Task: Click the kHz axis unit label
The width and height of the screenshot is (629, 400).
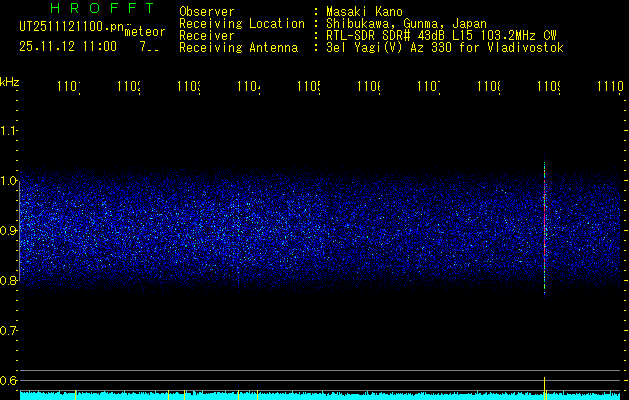Action: 9,81
